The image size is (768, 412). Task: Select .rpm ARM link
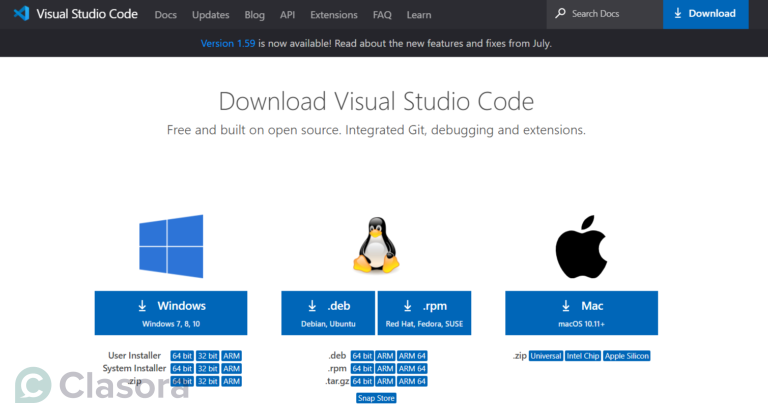385,368
